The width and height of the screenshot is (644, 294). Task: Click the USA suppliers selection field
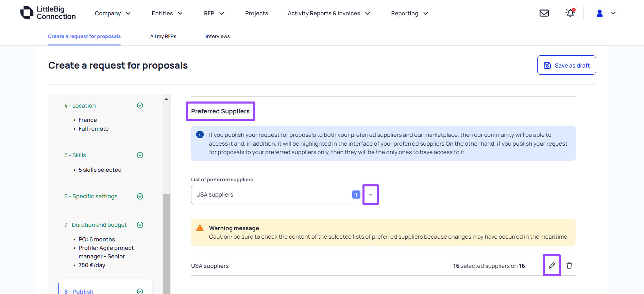pyautogui.click(x=272, y=195)
